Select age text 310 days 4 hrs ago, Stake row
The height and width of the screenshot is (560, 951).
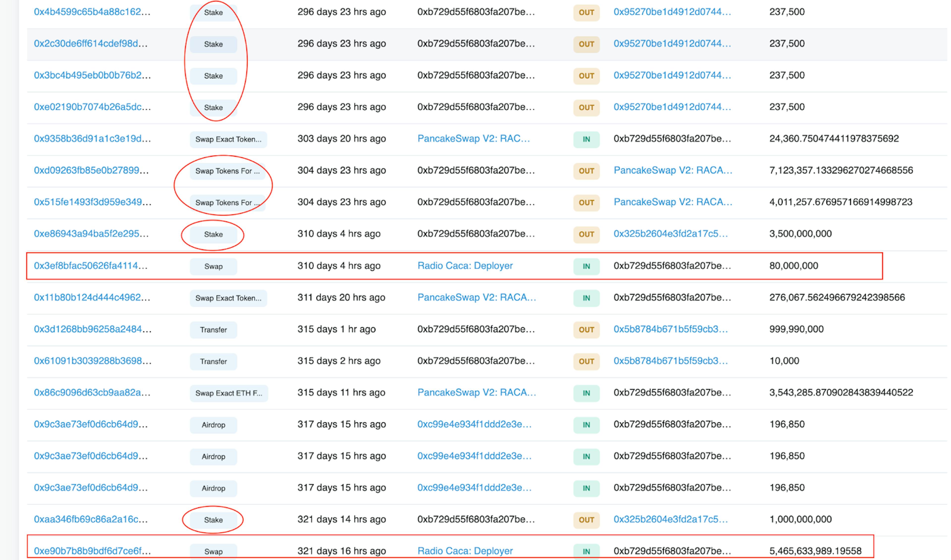tap(339, 234)
